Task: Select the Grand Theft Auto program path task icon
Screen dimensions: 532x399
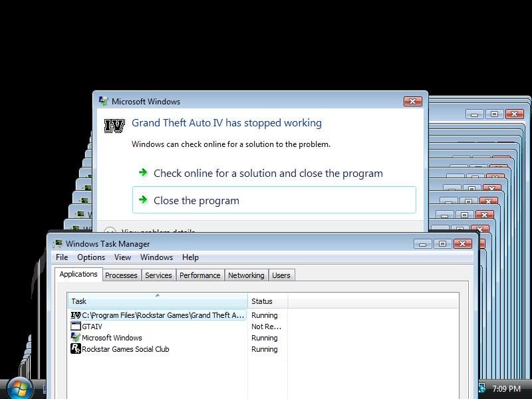Action: 76,315
